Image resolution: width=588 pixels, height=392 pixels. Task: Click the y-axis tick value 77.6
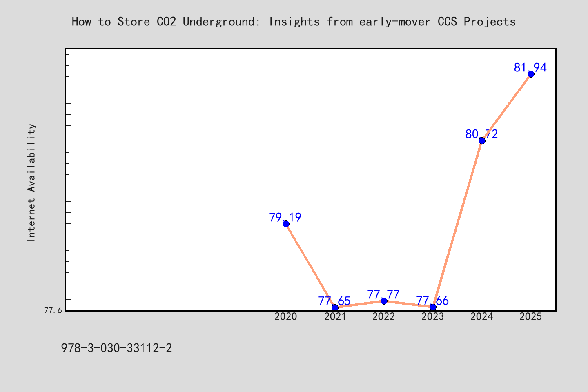(53, 310)
